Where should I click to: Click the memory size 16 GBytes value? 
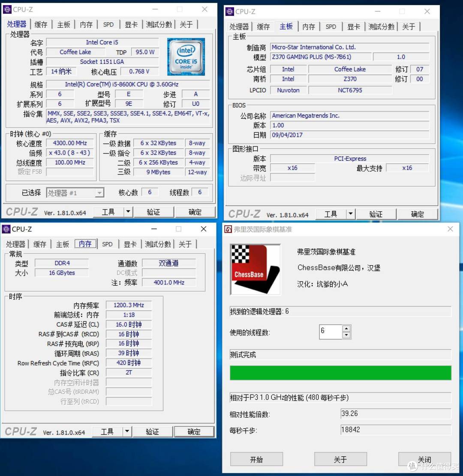coord(62,272)
